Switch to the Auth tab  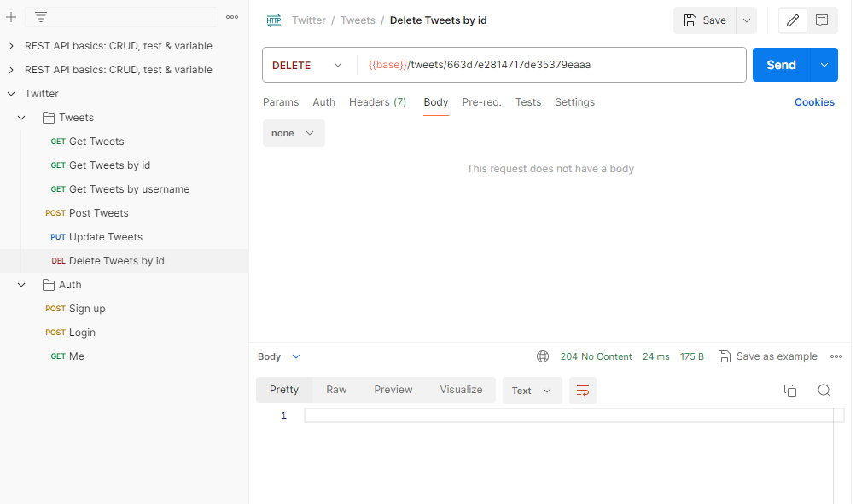(323, 102)
